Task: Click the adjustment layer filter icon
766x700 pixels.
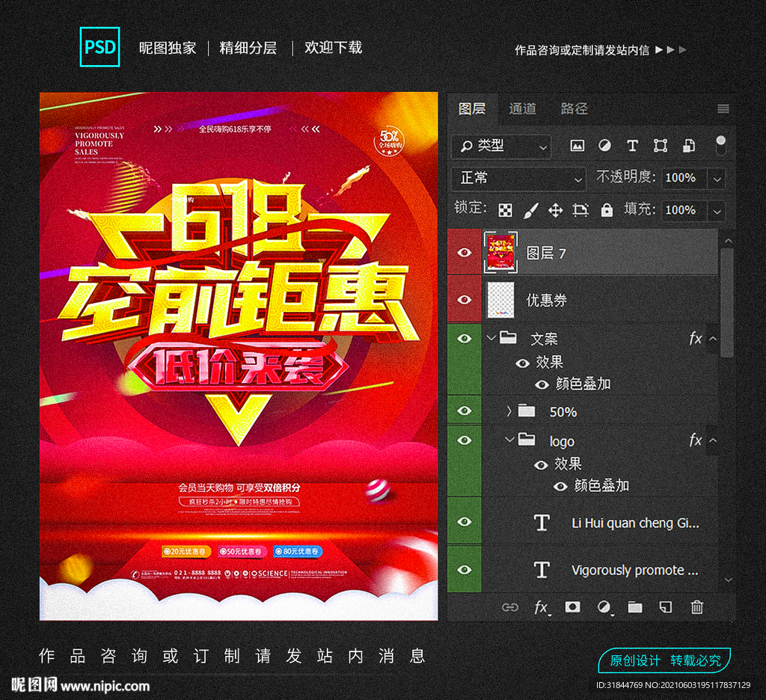Action: pos(604,146)
